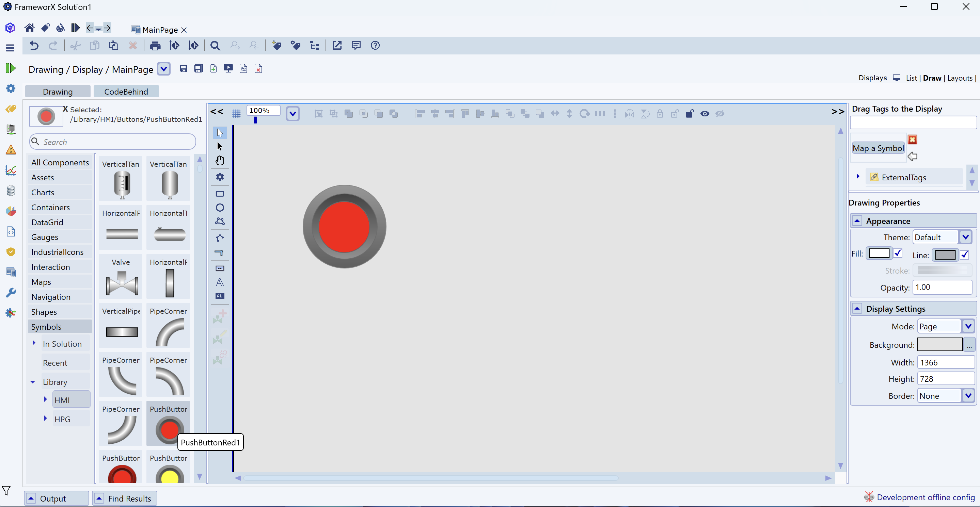Select the Gauges component category
This screenshot has height=507, width=980.
click(x=60, y=237)
